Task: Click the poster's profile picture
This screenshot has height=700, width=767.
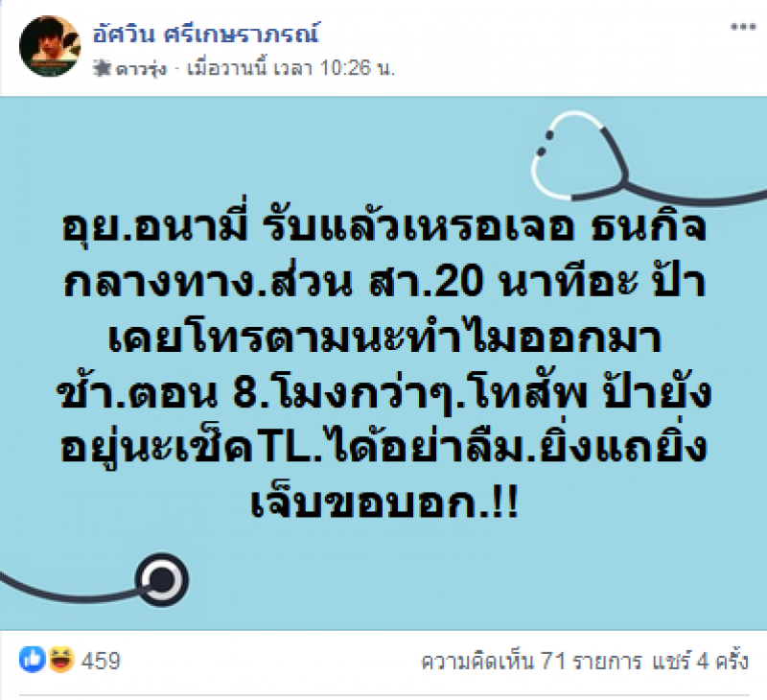Action: (x=50, y=46)
